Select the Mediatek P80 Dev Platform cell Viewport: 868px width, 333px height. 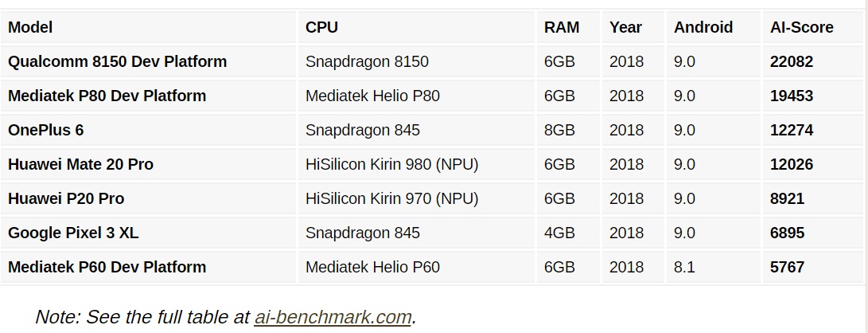pyautogui.click(x=107, y=96)
